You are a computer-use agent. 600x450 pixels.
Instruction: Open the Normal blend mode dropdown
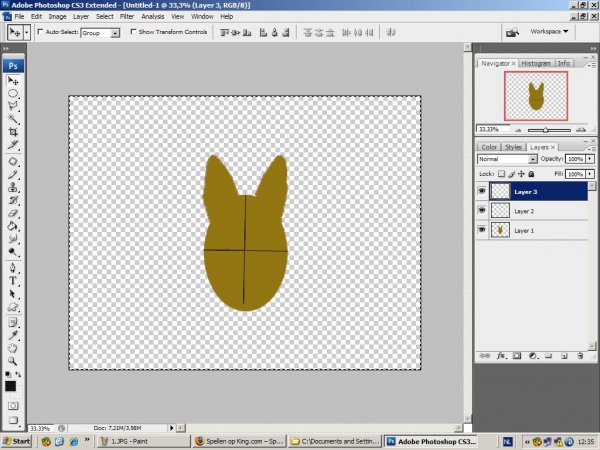[x=532, y=159]
